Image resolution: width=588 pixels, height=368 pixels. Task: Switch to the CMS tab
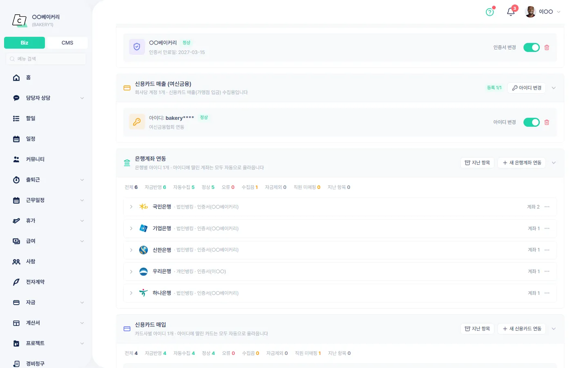[x=67, y=43]
